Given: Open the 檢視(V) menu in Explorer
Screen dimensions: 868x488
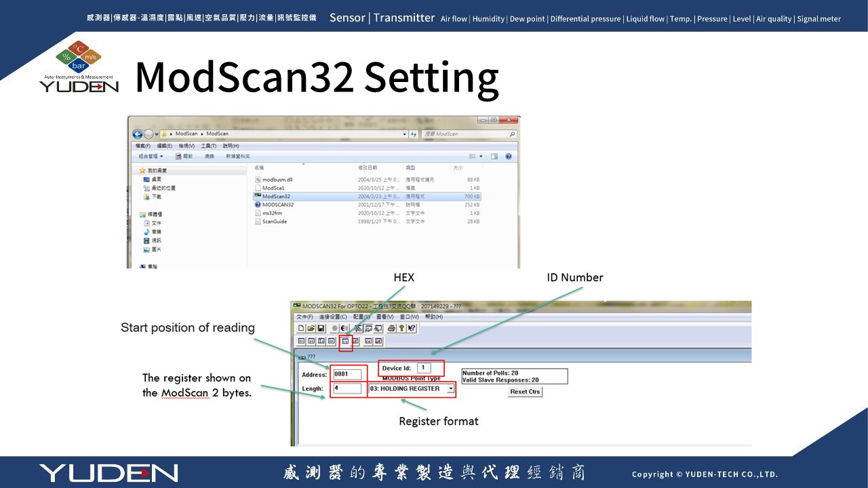Looking at the screenshot, I should point(186,146).
